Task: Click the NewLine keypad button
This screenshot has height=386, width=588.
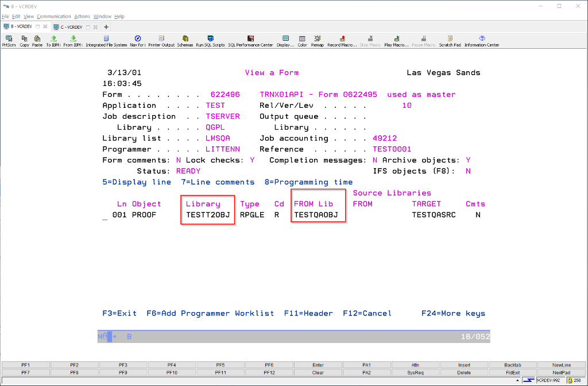Action: (x=562, y=365)
